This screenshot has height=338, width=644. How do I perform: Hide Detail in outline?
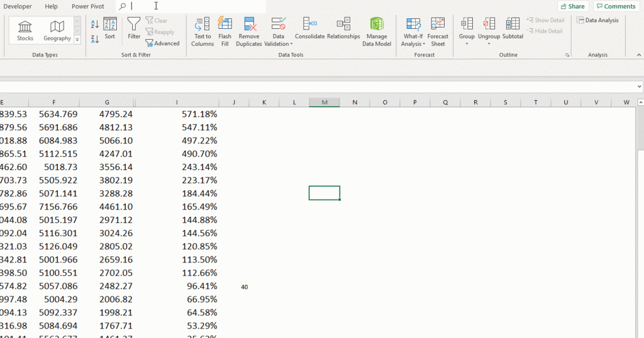(x=545, y=31)
